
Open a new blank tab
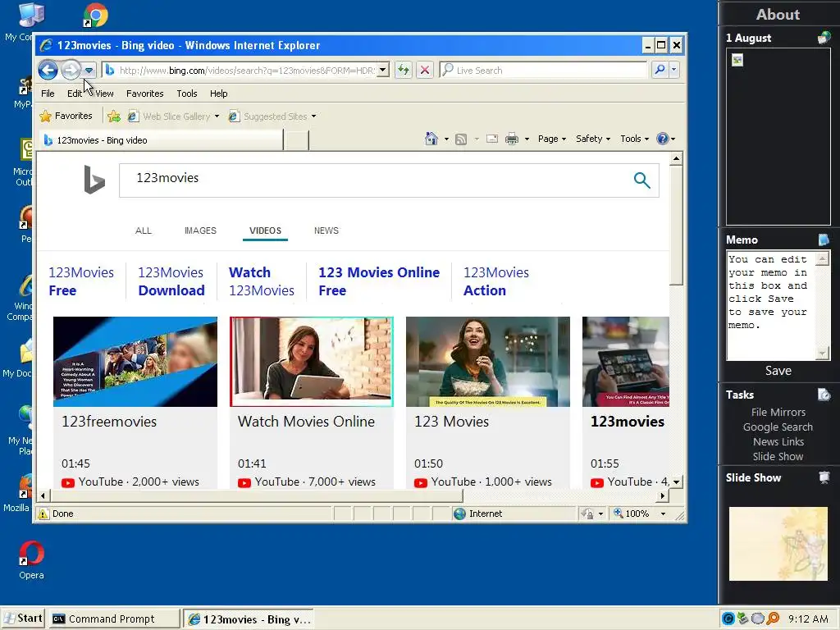pyautogui.click(x=296, y=140)
